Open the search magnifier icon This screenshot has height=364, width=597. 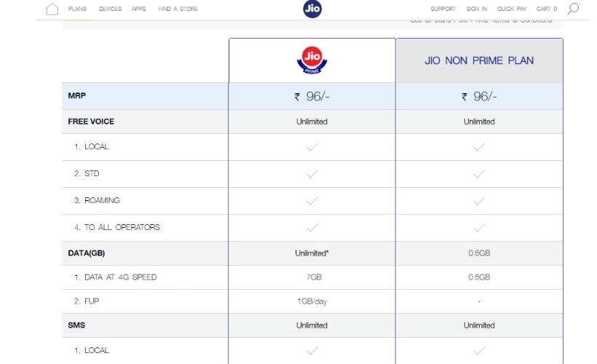click(x=573, y=9)
